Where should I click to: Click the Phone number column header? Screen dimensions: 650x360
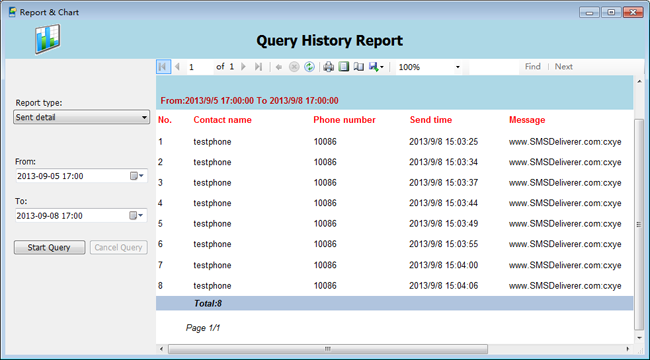(x=344, y=120)
